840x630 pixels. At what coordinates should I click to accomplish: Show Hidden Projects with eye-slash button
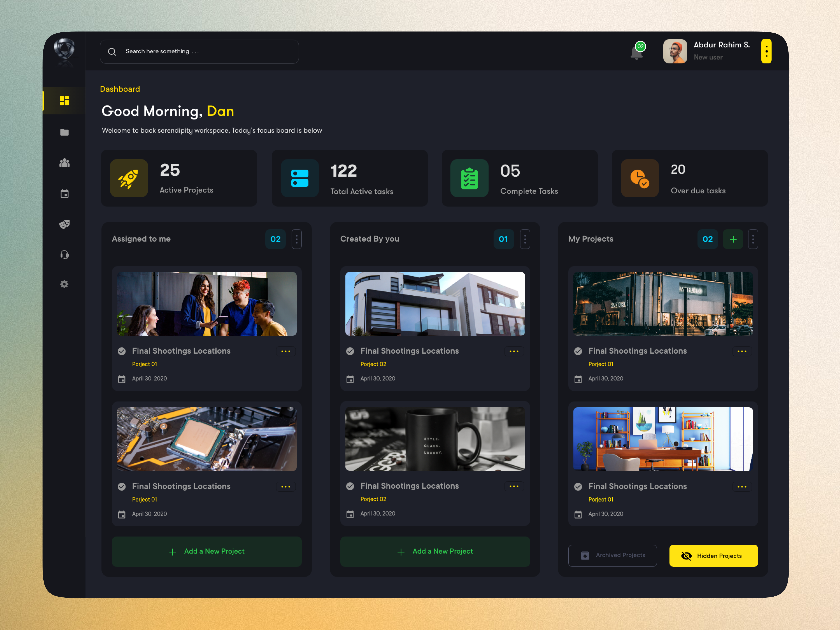[713, 556]
